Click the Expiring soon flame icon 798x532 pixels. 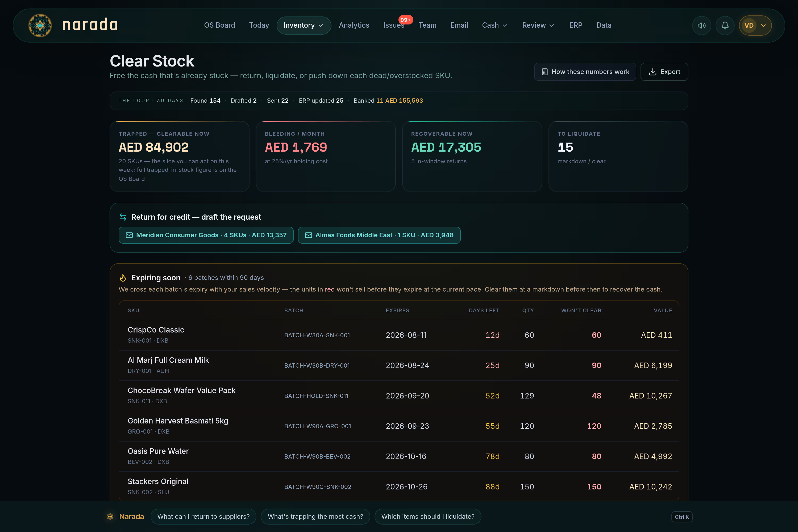(x=123, y=278)
